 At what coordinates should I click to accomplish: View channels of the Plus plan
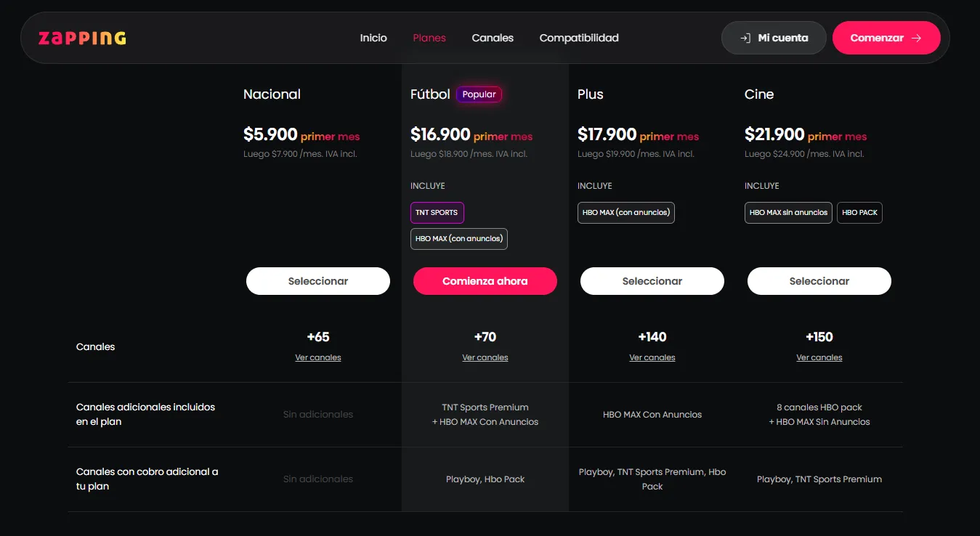652,357
